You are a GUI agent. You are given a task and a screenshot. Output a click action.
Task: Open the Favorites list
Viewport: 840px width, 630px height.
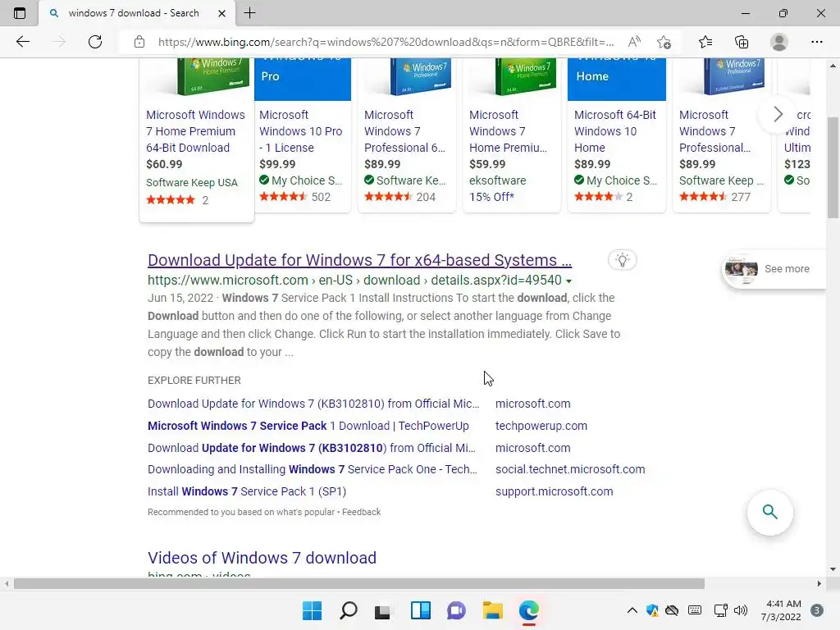pyautogui.click(x=705, y=42)
